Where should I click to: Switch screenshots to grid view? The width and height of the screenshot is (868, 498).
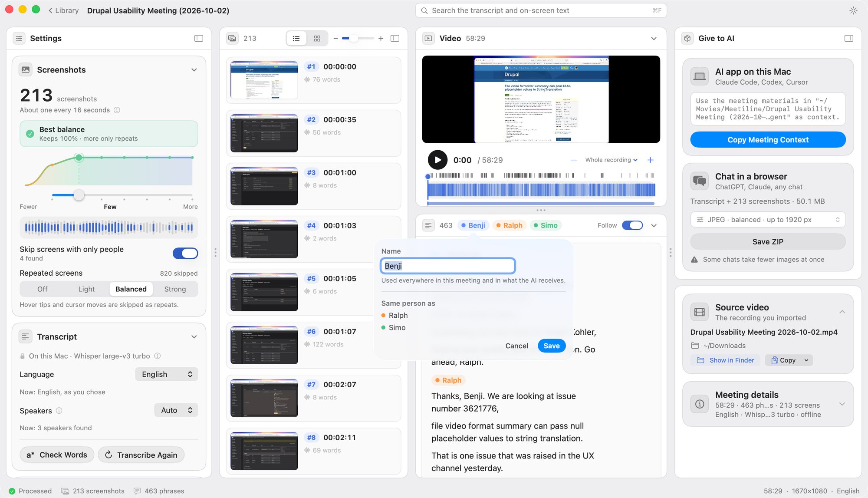[317, 39]
